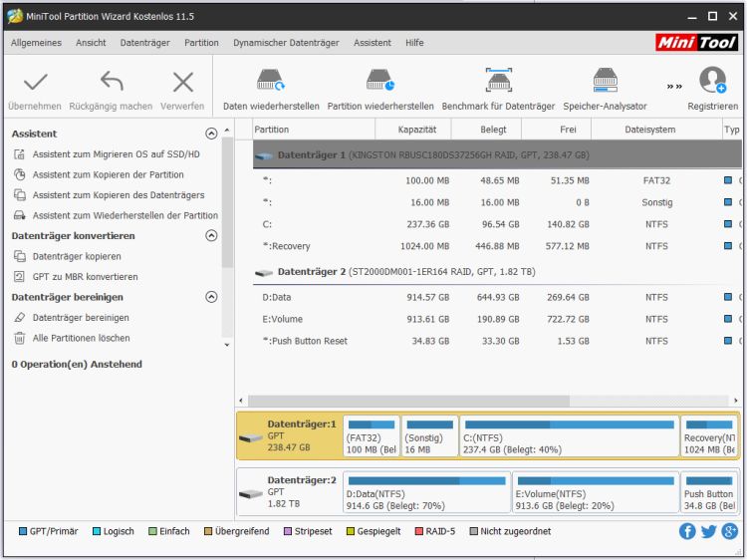Click the Übernehmen checkmark icon

[x=35, y=82]
